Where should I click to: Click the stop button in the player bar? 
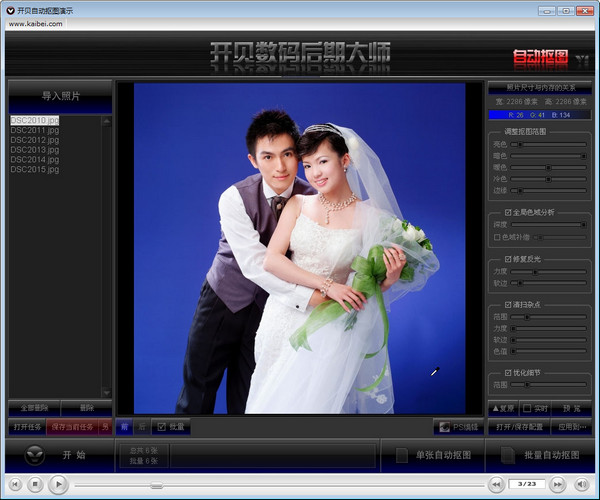pos(35,484)
